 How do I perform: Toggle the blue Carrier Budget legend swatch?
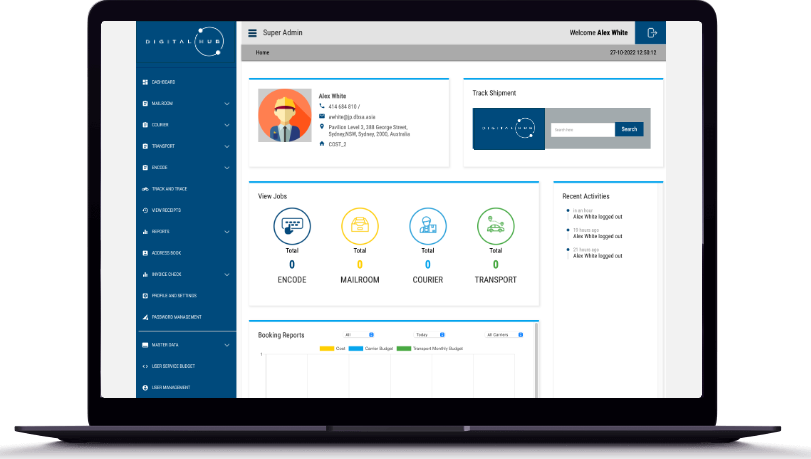click(356, 349)
